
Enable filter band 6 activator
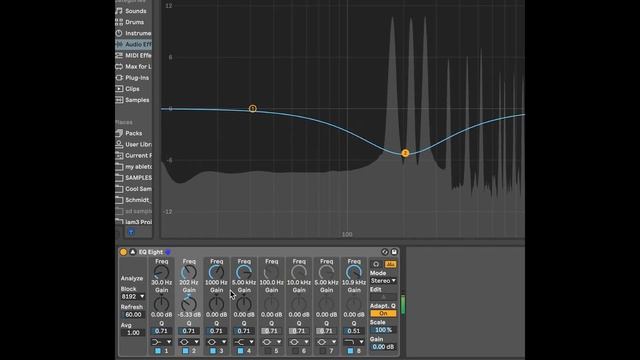click(295, 351)
